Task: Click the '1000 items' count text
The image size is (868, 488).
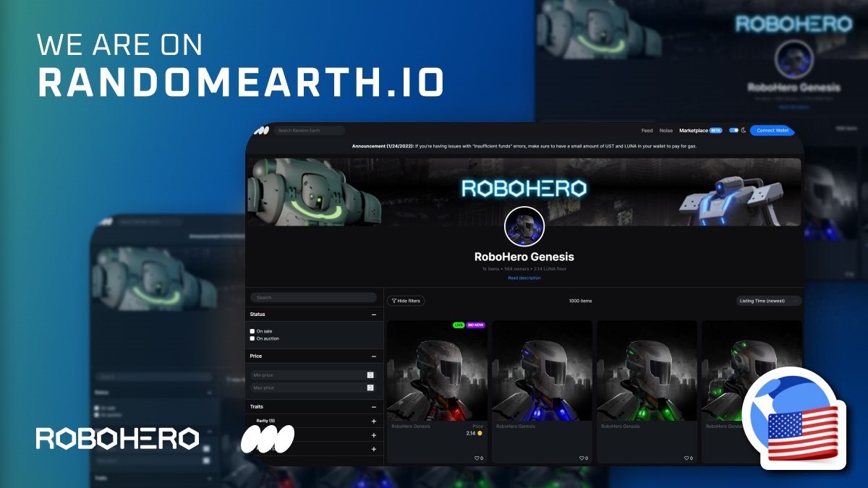Action: tap(580, 301)
